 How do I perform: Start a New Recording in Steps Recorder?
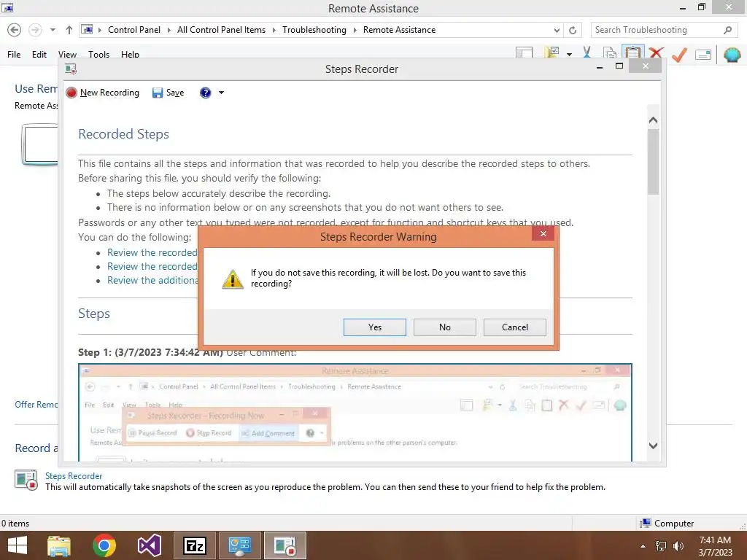103,93
